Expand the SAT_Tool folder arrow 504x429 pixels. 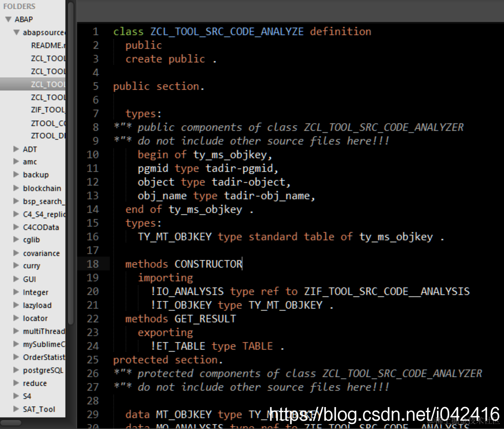16,409
